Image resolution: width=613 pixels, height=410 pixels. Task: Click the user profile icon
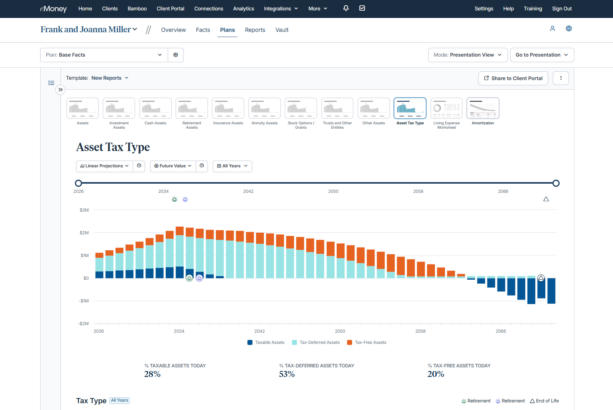[x=552, y=29]
